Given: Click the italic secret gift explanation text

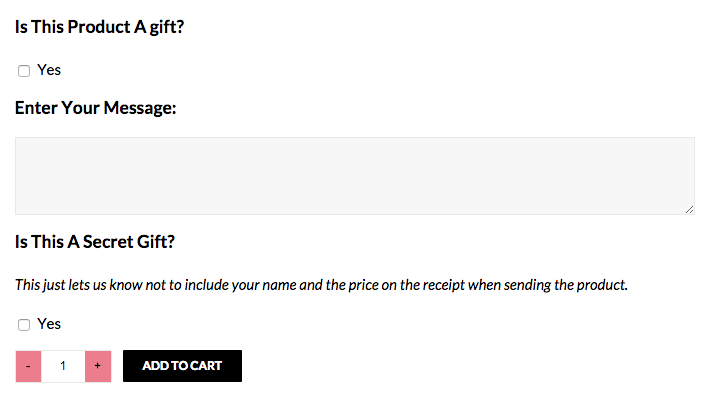Looking at the screenshot, I should tap(320, 285).
